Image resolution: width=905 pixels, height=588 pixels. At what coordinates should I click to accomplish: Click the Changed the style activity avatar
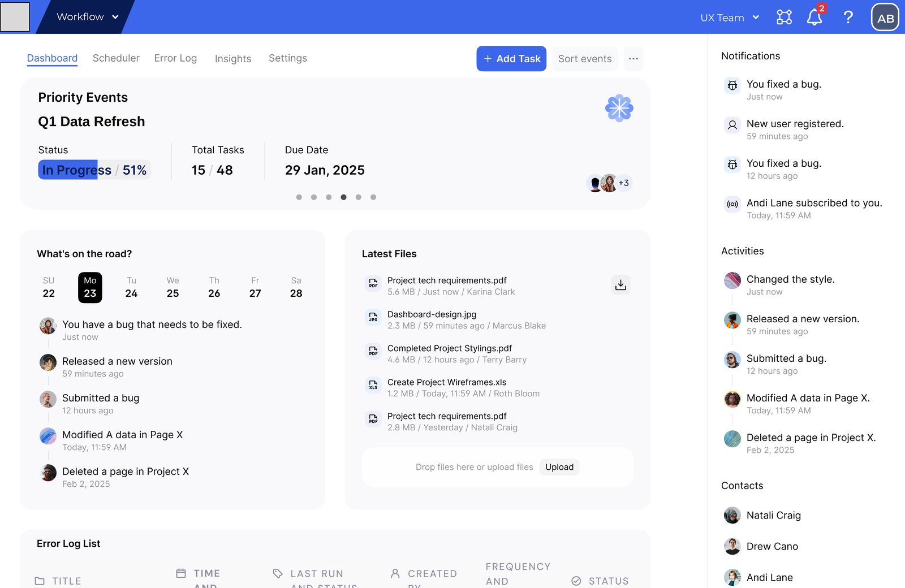coord(732,280)
